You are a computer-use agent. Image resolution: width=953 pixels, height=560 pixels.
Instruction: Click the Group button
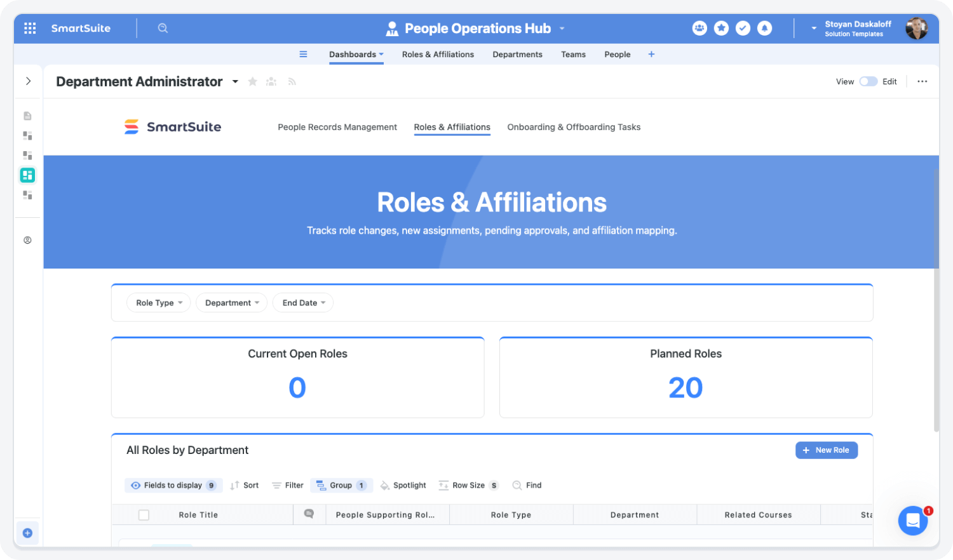tap(341, 485)
